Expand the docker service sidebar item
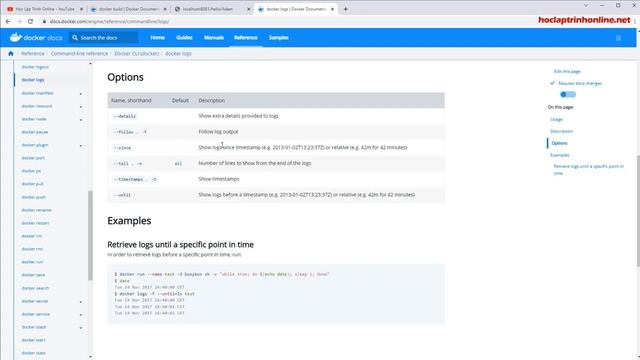The image size is (640, 360). [81, 315]
